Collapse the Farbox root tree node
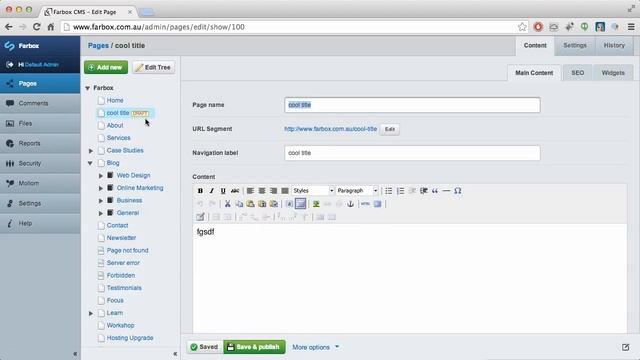The image size is (640, 360). click(87, 88)
